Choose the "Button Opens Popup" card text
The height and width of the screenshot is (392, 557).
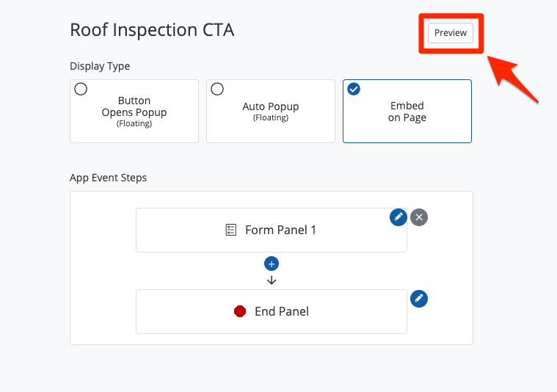(134, 111)
